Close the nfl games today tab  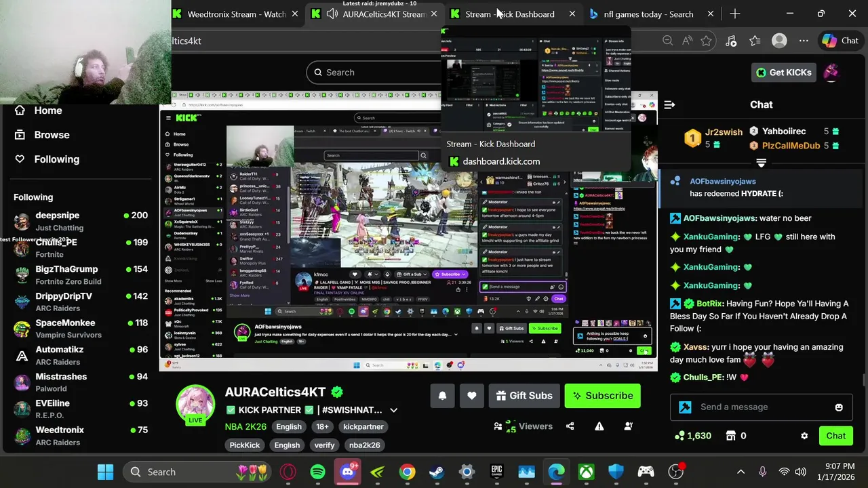pos(710,14)
